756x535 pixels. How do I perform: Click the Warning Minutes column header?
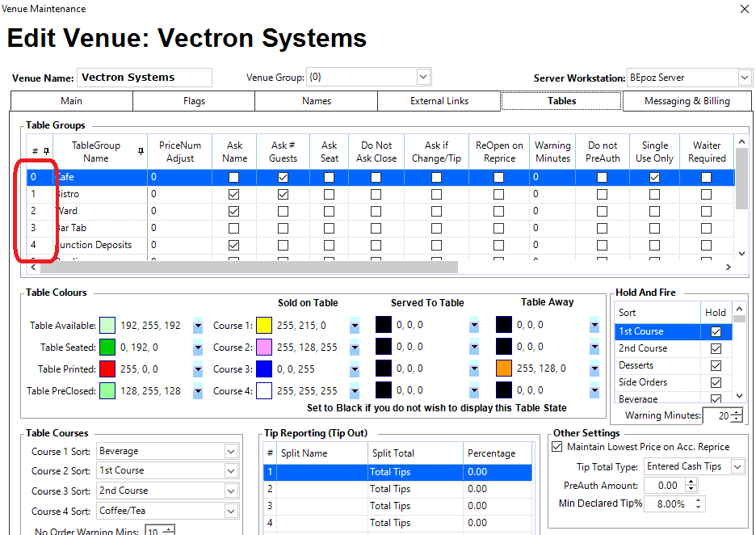pyautogui.click(x=552, y=151)
